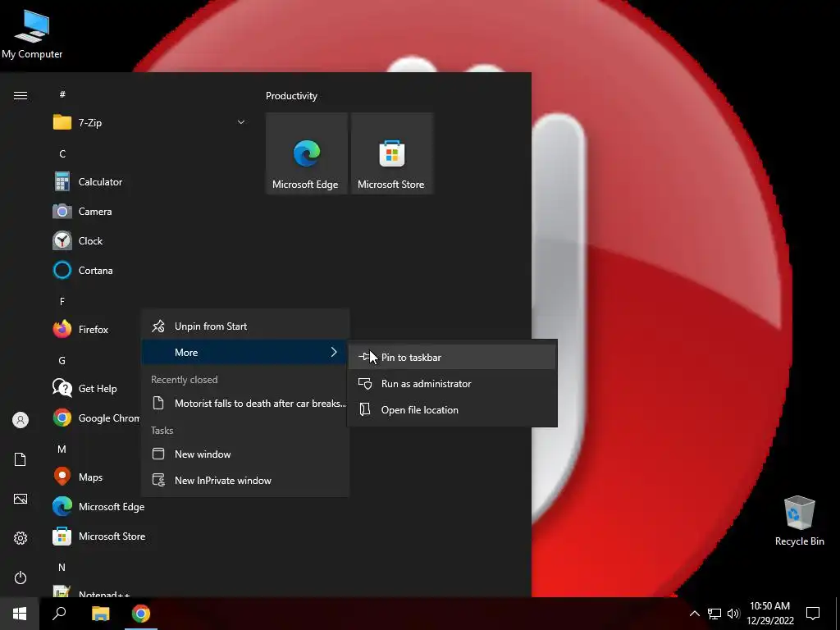Image resolution: width=840 pixels, height=630 pixels.
Task: Open File Explorer from taskbar
Action: (100, 614)
